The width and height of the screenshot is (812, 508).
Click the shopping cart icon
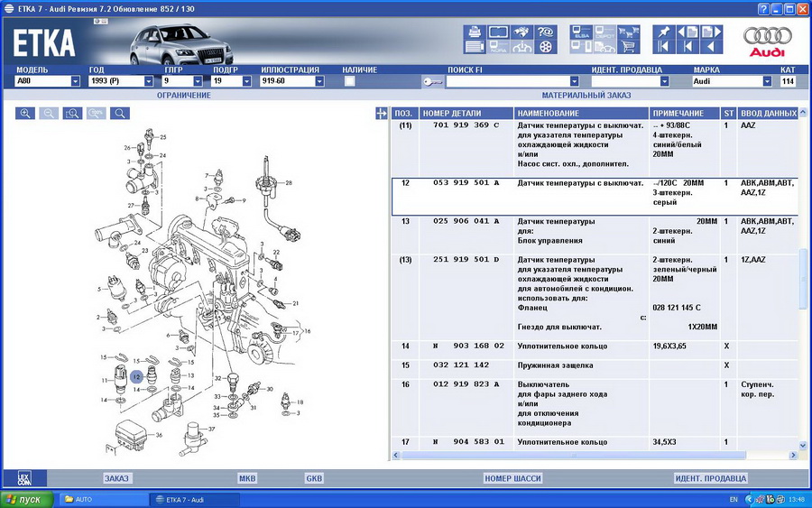(x=630, y=47)
